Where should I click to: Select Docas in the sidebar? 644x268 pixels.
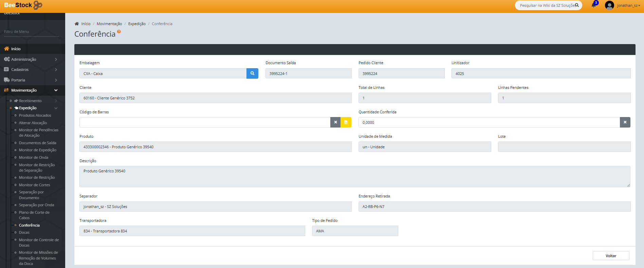pyautogui.click(x=24, y=232)
